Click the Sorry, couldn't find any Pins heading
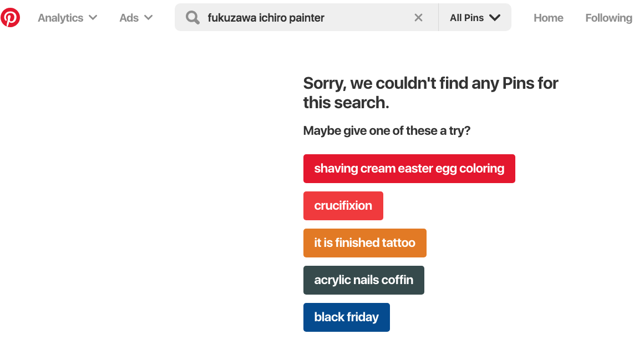Image resolution: width=644 pixels, height=339 pixels. (x=430, y=93)
